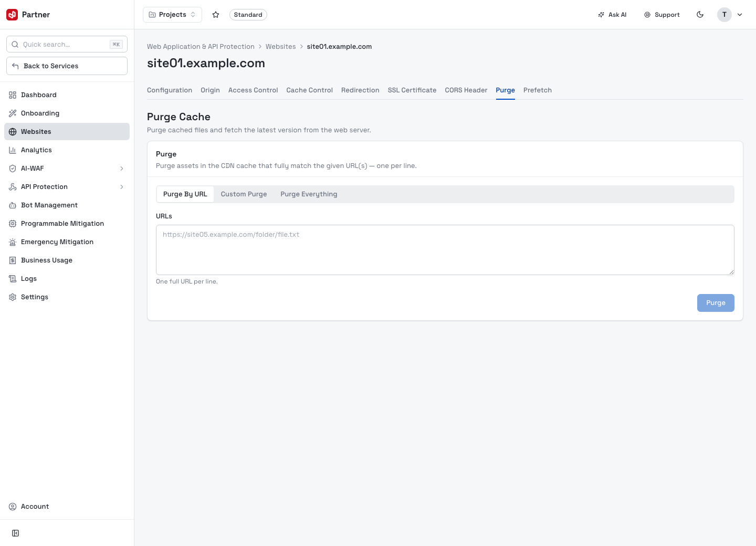Screen dimensions: 756x546
Task: Expand the API Protection submenu chevron
Action: pos(122,187)
